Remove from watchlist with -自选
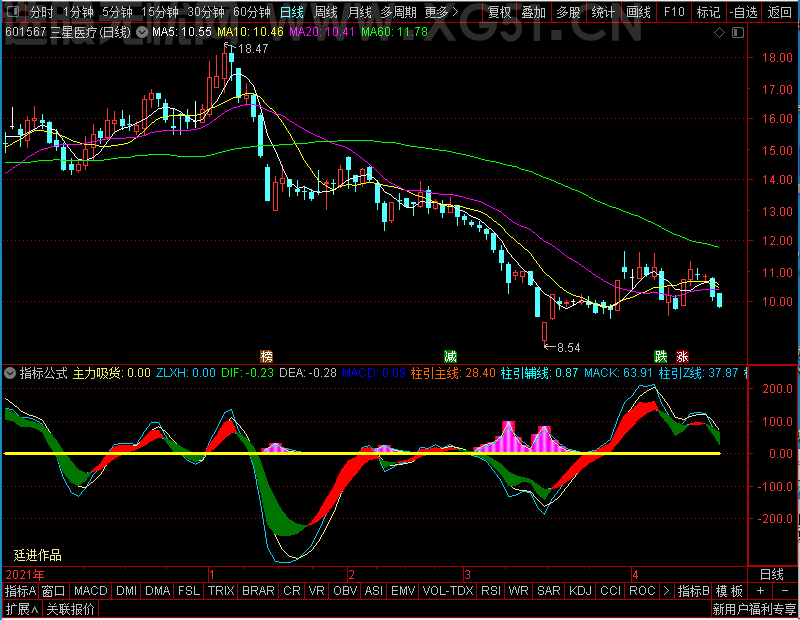800x620 pixels. click(x=744, y=12)
